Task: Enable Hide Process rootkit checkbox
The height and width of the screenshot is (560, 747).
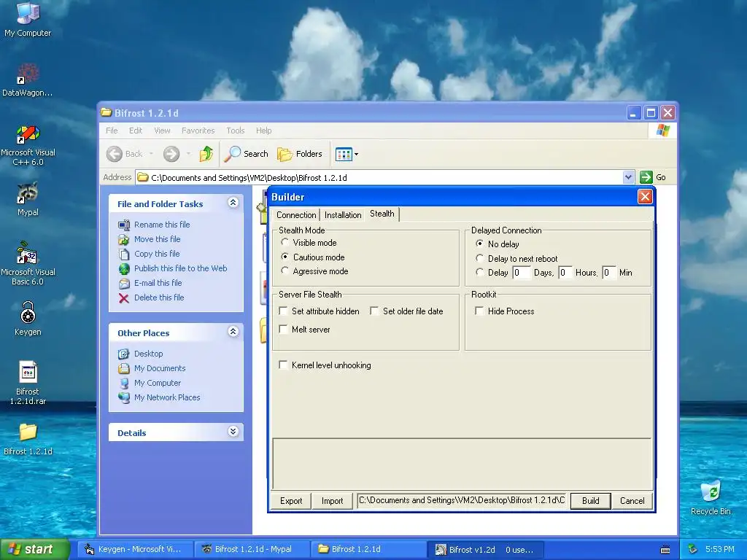Action: 479,311
